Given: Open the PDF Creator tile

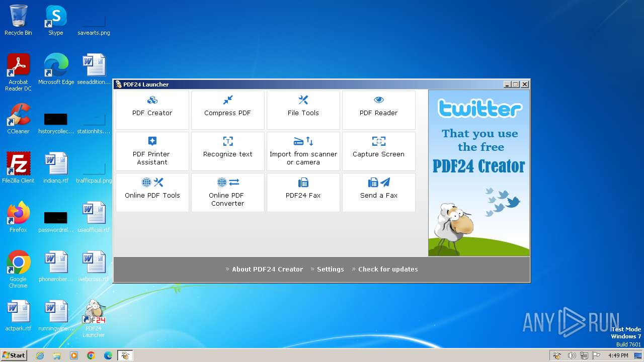Looking at the screenshot, I should click(152, 110).
